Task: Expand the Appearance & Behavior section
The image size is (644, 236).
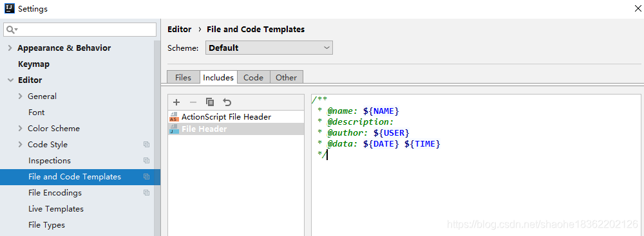Action: point(10,48)
